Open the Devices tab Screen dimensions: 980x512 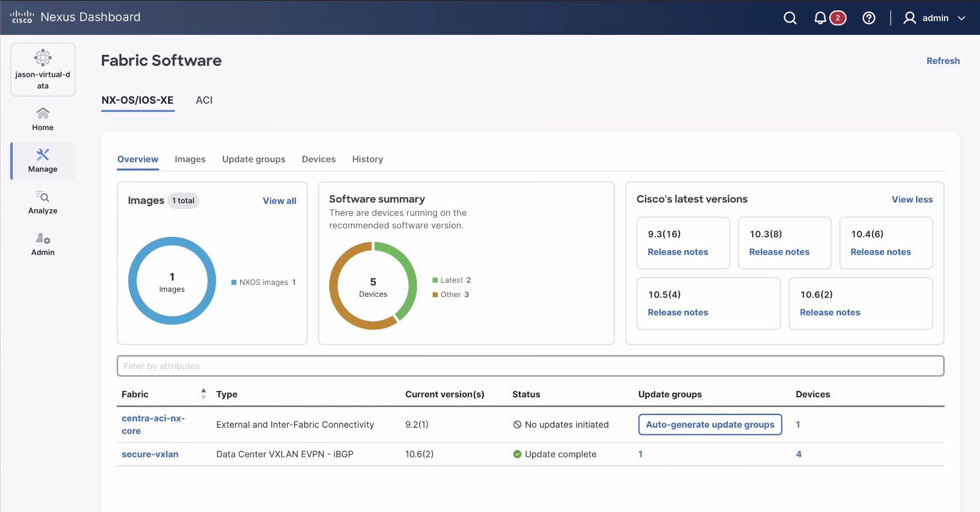pos(318,159)
